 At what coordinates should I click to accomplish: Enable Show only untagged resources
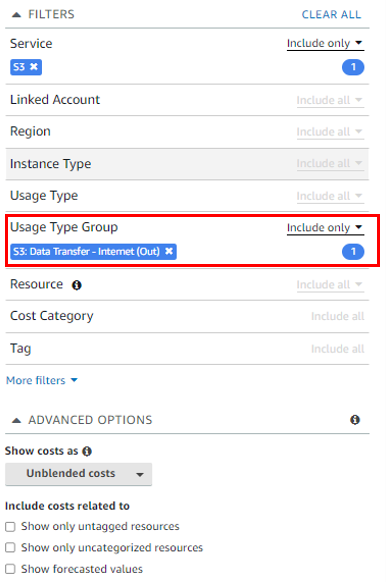click(10, 527)
